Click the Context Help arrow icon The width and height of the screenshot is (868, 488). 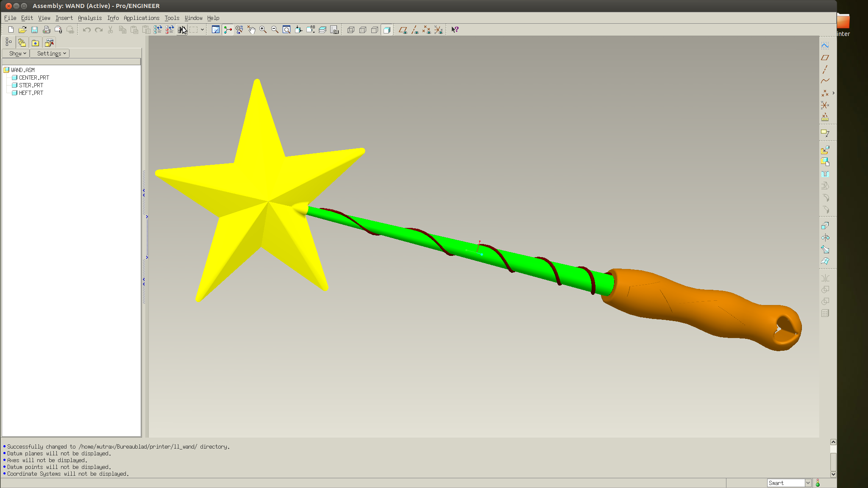[x=455, y=30]
